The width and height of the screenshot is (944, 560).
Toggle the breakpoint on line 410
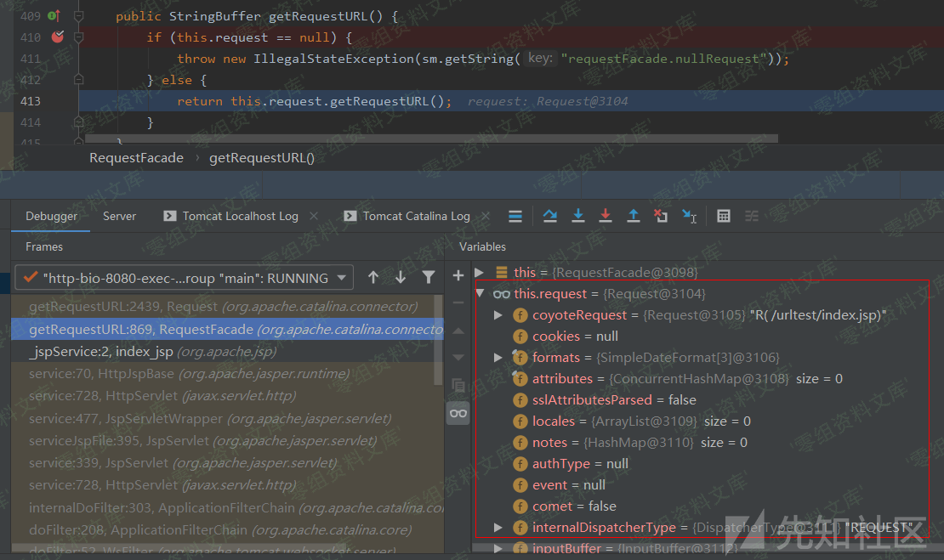[x=57, y=37]
